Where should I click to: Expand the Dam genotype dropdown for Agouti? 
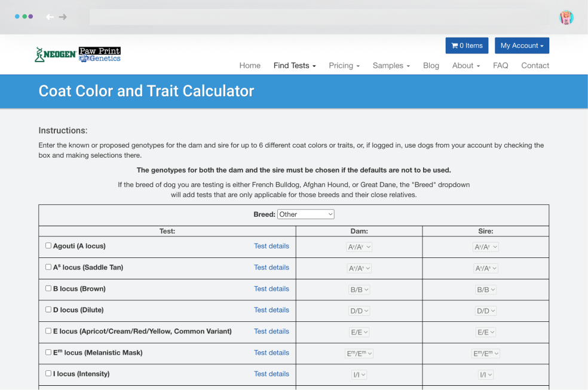359,247
